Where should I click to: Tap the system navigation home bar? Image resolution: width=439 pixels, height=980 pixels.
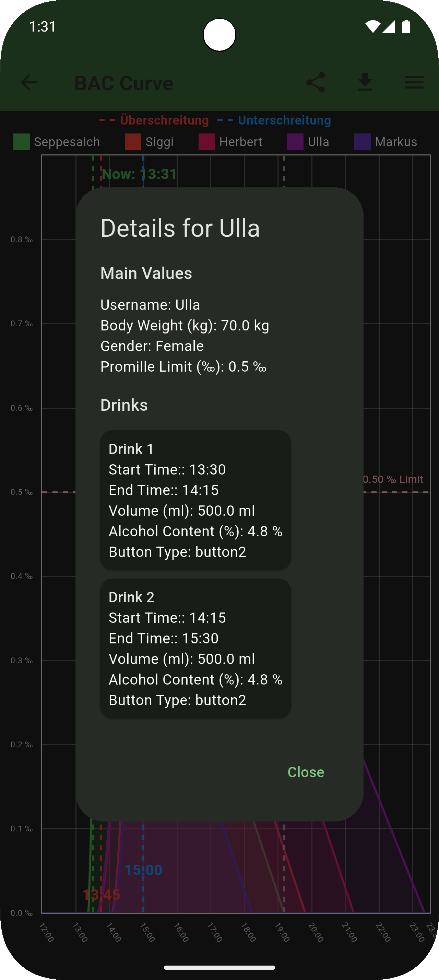click(x=219, y=967)
